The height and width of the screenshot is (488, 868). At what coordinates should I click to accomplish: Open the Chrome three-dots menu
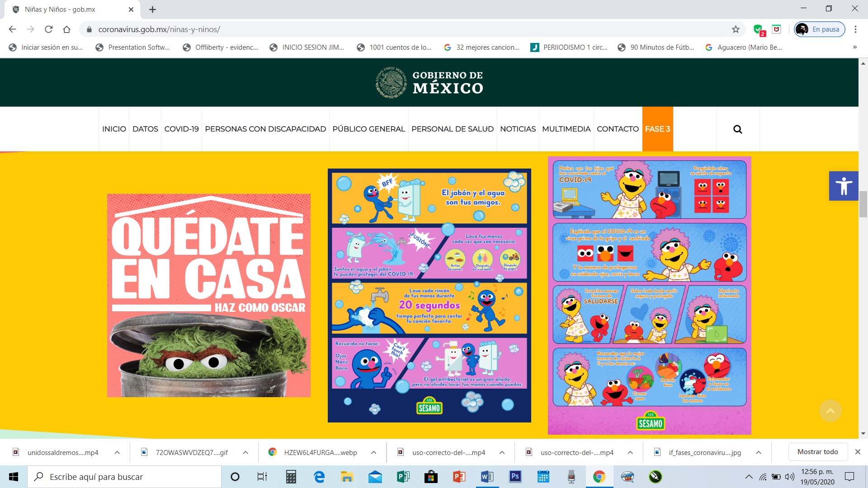tap(855, 29)
